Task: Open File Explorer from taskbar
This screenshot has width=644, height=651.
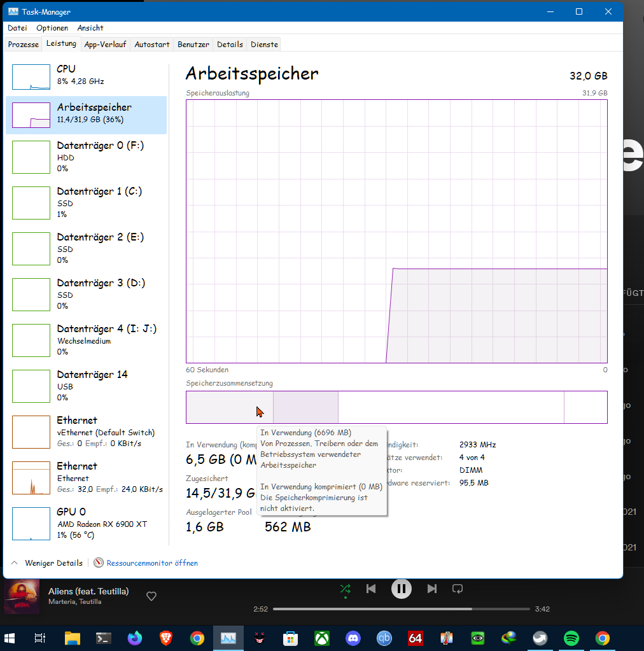Action: coord(73,638)
